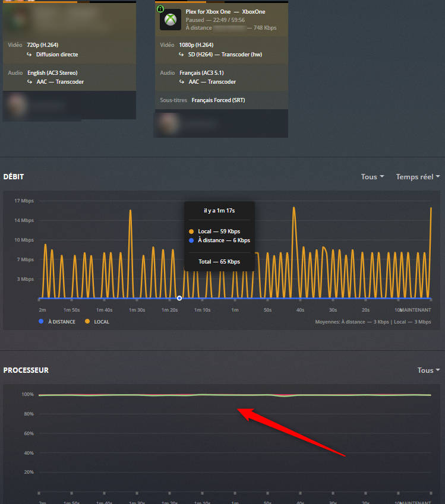Click the green secure lock icon
The width and height of the screenshot is (445, 504).
click(x=160, y=9)
